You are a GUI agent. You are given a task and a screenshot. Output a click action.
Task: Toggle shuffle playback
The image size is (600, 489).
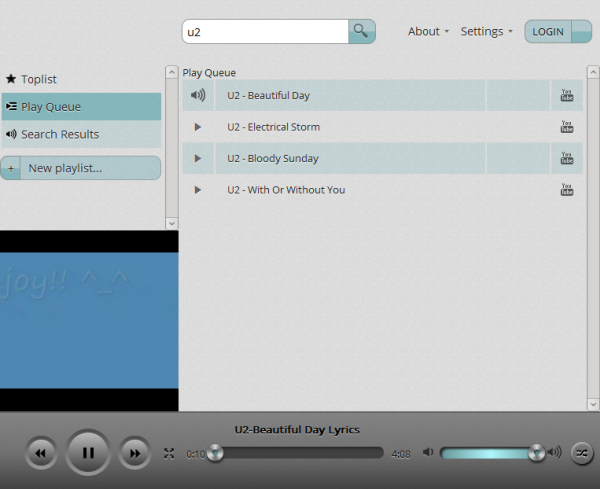coord(582,453)
